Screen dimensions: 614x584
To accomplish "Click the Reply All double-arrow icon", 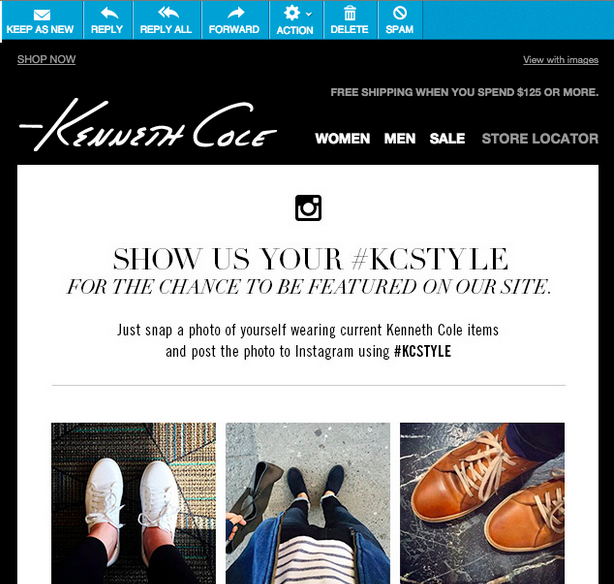I will (168, 13).
